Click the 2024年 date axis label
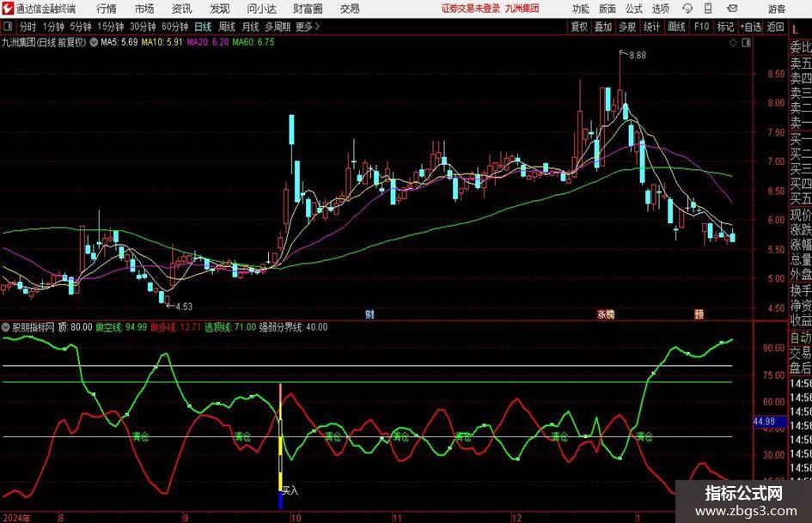Image resolution: width=812 pixels, height=523 pixels. [x=17, y=518]
